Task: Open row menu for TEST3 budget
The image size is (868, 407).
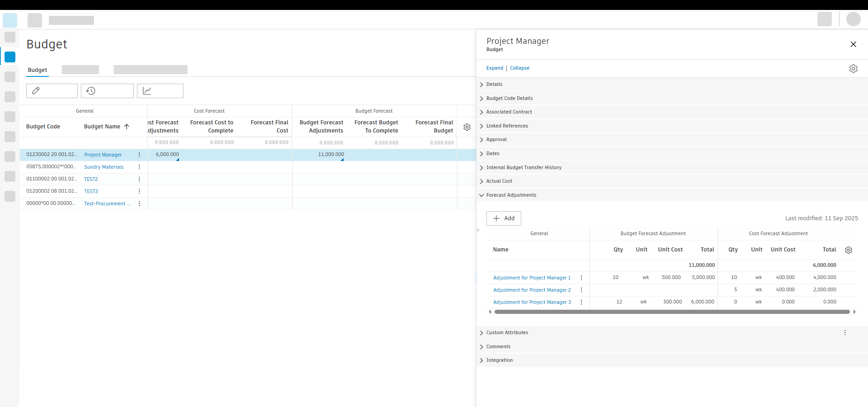Action: 139,191
